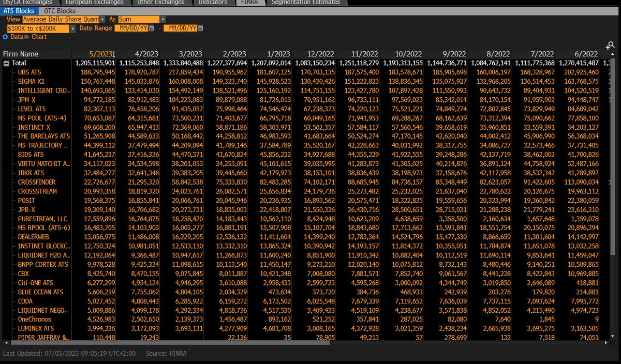Select the BNPP CORTEX ATS row

tap(43, 264)
